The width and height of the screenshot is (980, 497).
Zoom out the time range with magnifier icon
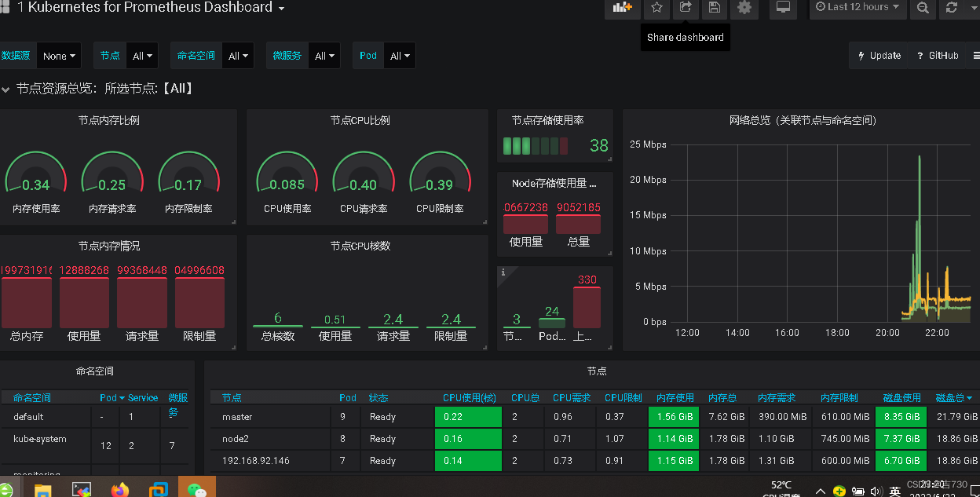tap(923, 9)
